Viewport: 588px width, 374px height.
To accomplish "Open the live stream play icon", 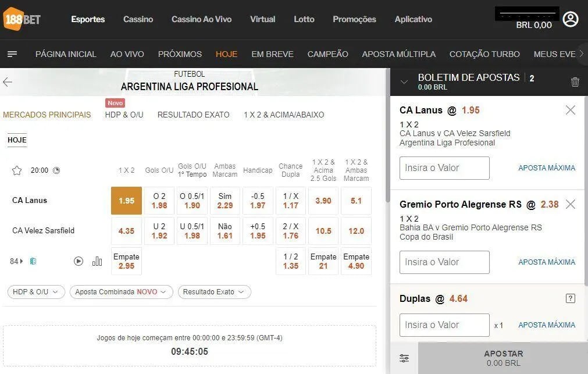I will pos(79,261).
